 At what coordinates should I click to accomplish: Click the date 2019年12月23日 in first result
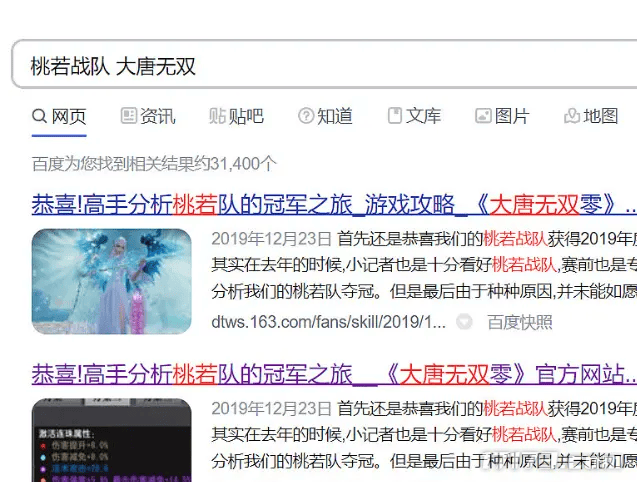[x=271, y=239]
